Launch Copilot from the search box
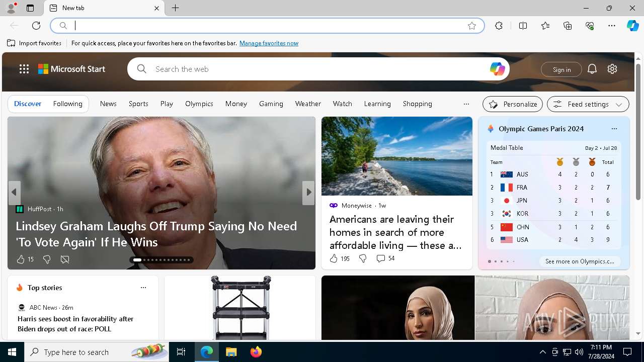Image resolution: width=644 pixels, height=362 pixels. pos(497,69)
